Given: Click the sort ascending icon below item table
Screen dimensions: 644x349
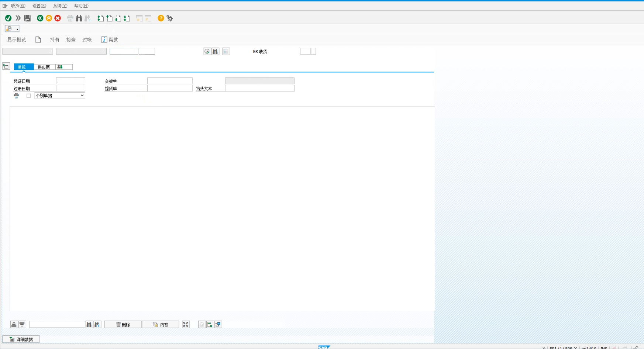Looking at the screenshot, I should [x=14, y=324].
